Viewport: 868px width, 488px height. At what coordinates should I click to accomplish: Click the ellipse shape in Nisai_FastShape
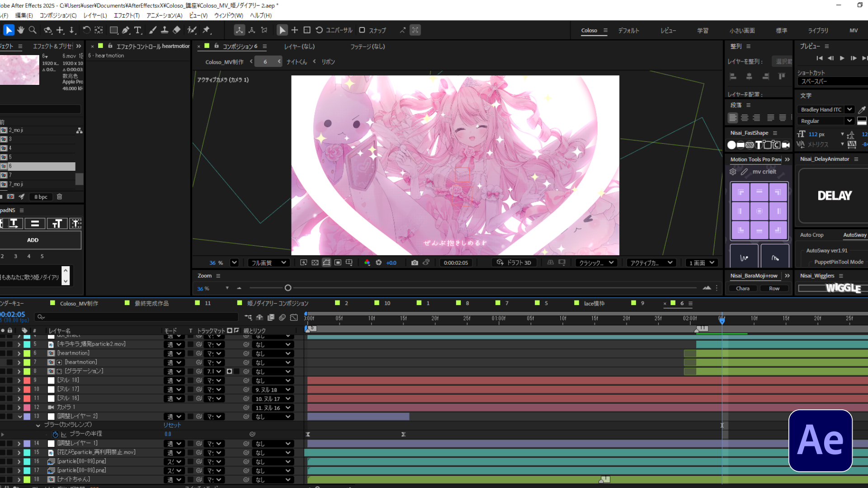731,145
